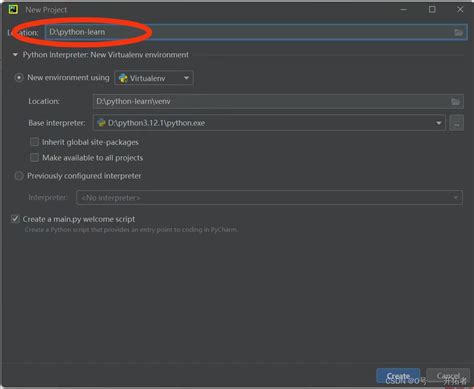This screenshot has width=474, height=389.
Task: Click the Base interpreter label
Action: click(57, 123)
